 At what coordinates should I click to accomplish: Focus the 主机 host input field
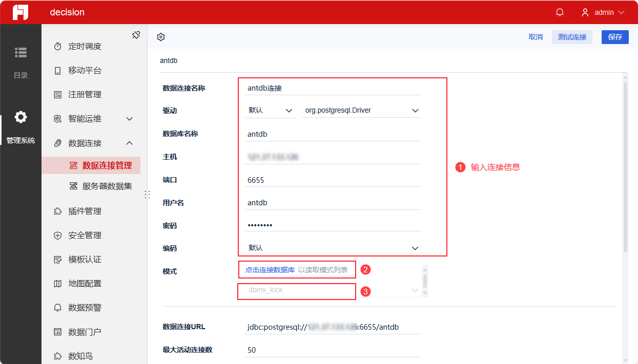click(x=333, y=157)
